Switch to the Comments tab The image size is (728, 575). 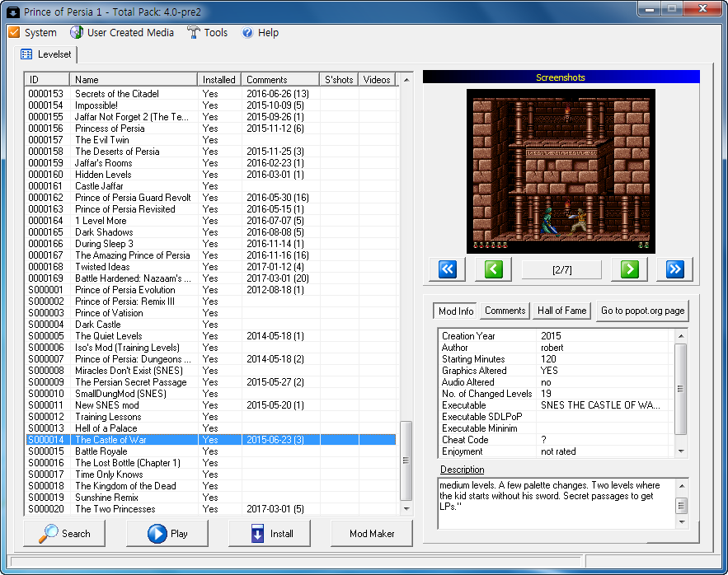tap(505, 311)
